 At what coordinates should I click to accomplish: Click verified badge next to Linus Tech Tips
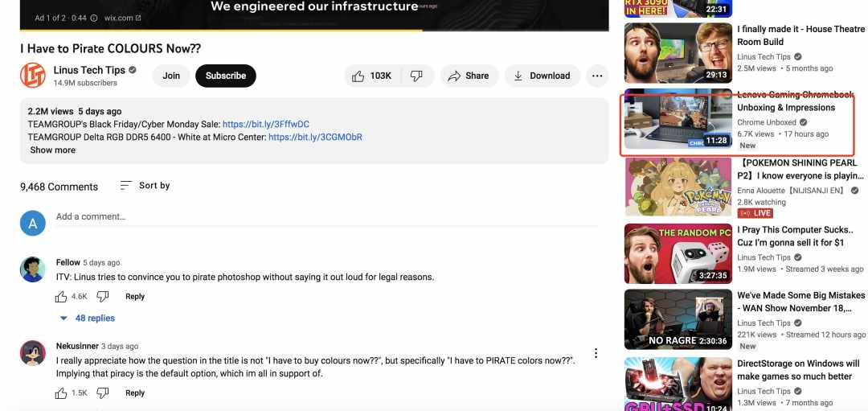point(133,70)
